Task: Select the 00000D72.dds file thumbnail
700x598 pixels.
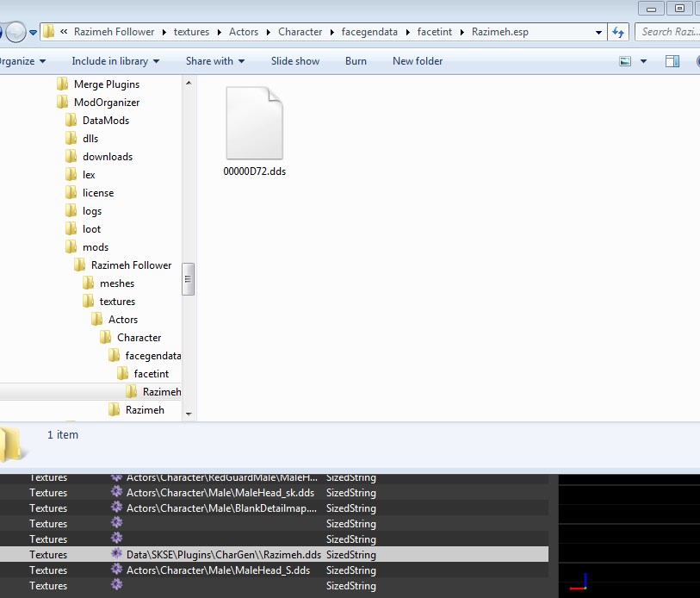Action: [255, 125]
